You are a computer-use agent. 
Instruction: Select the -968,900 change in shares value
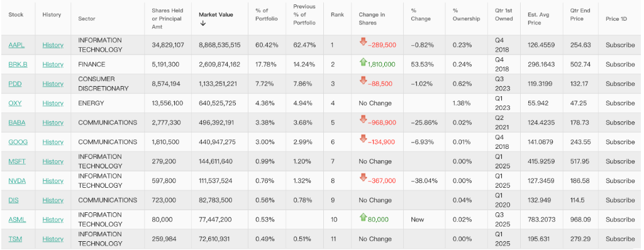click(382, 122)
